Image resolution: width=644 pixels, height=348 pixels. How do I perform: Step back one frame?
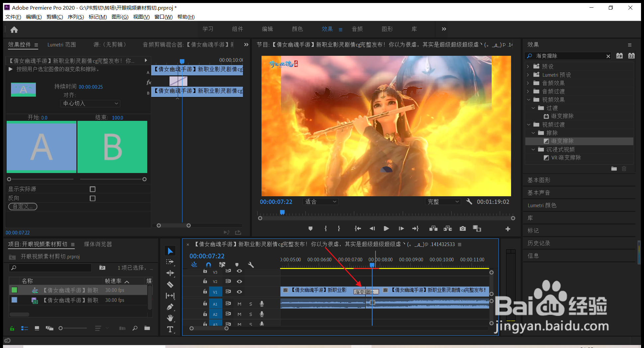click(x=372, y=228)
